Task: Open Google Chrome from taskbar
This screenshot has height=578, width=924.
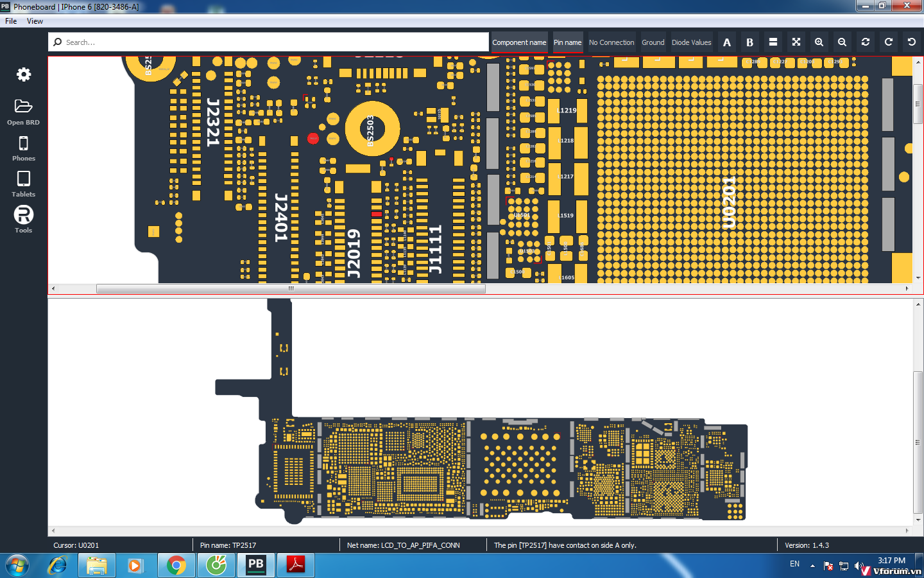Action: [x=176, y=566]
